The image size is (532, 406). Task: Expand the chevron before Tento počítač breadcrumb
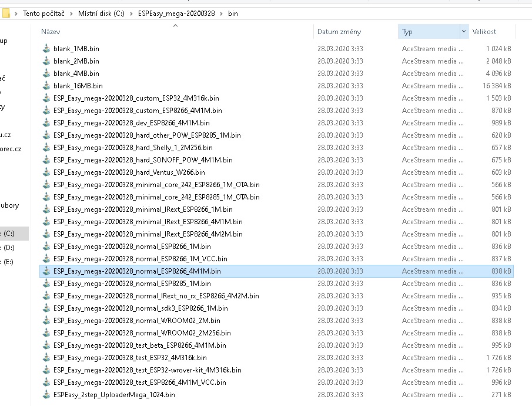point(16,14)
